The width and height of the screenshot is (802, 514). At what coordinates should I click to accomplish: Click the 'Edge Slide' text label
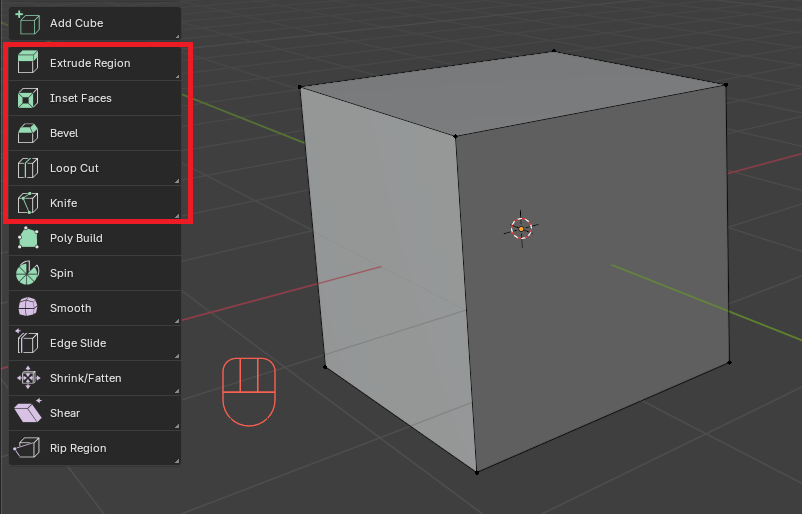pyautogui.click(x=78, y=343)
